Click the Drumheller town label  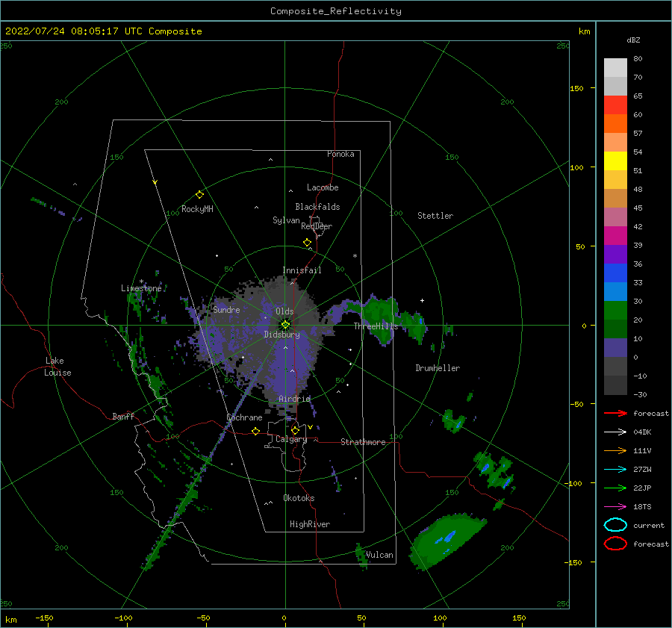[x=438, y=368]
